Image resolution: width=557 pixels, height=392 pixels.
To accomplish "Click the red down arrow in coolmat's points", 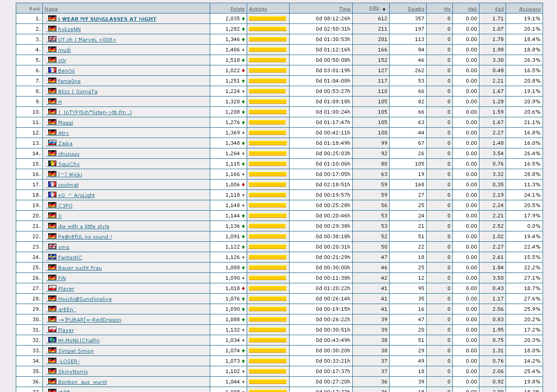I will click(243, 184).
